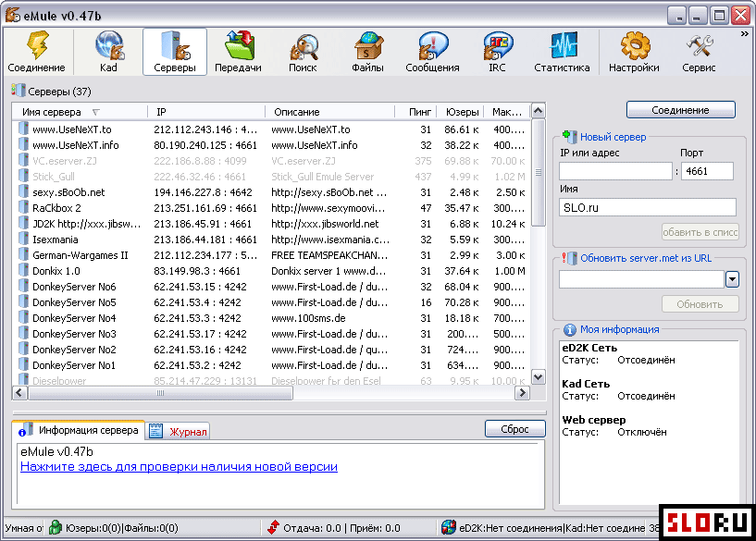Click the server icon of www.UseNeXT.to row

[23, 129]
